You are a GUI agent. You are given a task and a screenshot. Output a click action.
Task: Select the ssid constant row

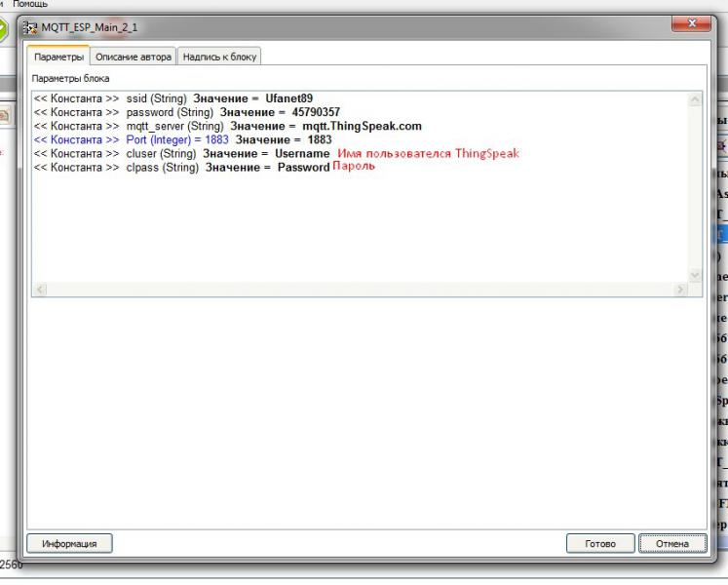point(173,99)
